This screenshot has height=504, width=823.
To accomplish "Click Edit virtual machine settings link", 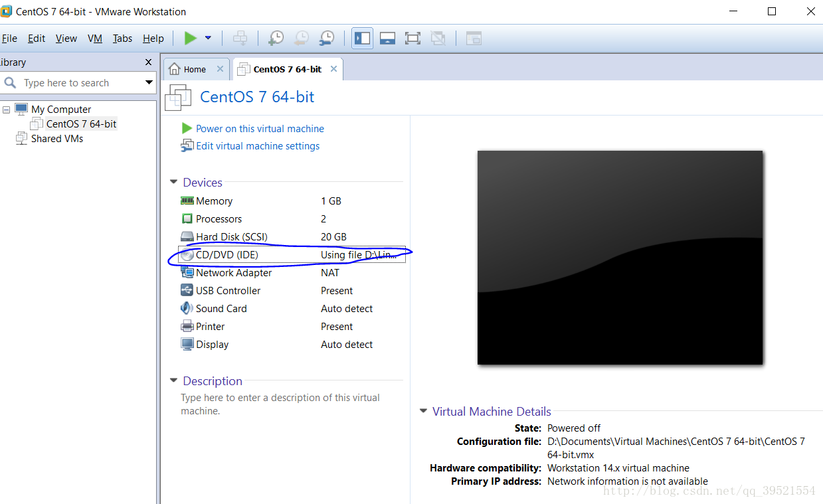I will pos(258,146).
